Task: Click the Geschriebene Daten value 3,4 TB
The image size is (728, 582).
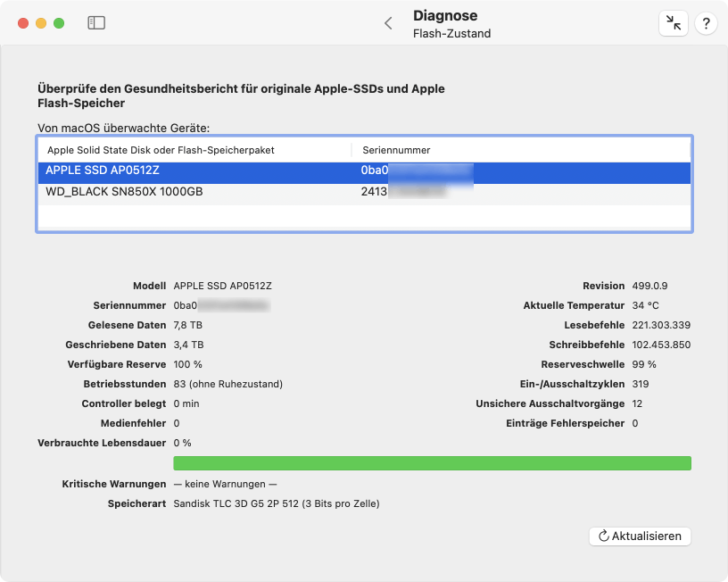Action: (x=188, y=345)
